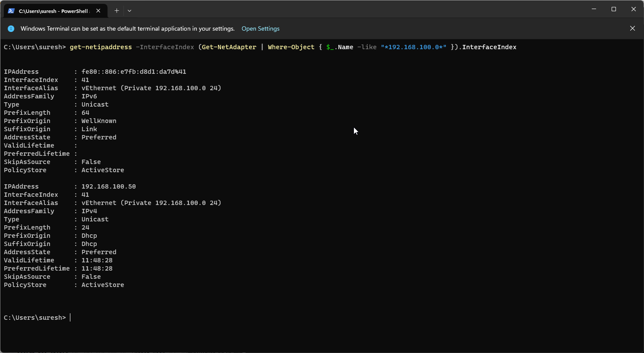Click the IPv4 block's PolicyStore ActiveStore value
Screen dimensions: 644x353
(x=103, y=285)
